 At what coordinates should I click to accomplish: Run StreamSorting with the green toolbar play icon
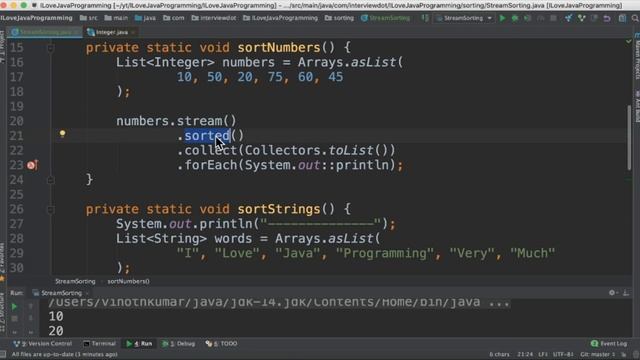click(502, 18)
